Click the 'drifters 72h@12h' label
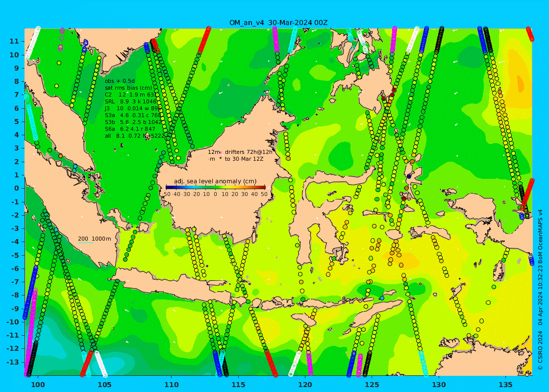This screenshot has width=549, height=392. (x=249, y=152)
